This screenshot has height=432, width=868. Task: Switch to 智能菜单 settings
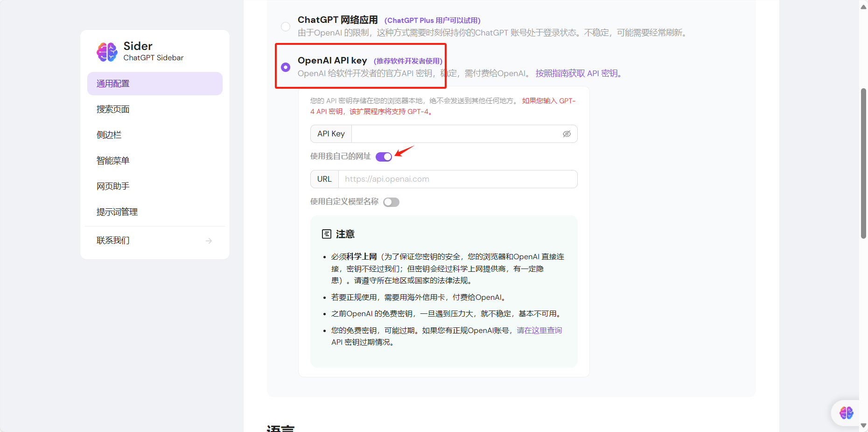pos(155,161)
